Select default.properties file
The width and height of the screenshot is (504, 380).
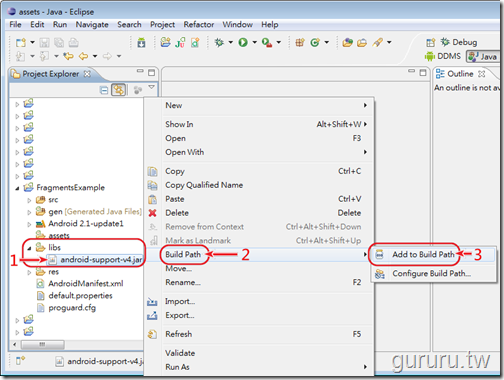click(x=75, y=296)
